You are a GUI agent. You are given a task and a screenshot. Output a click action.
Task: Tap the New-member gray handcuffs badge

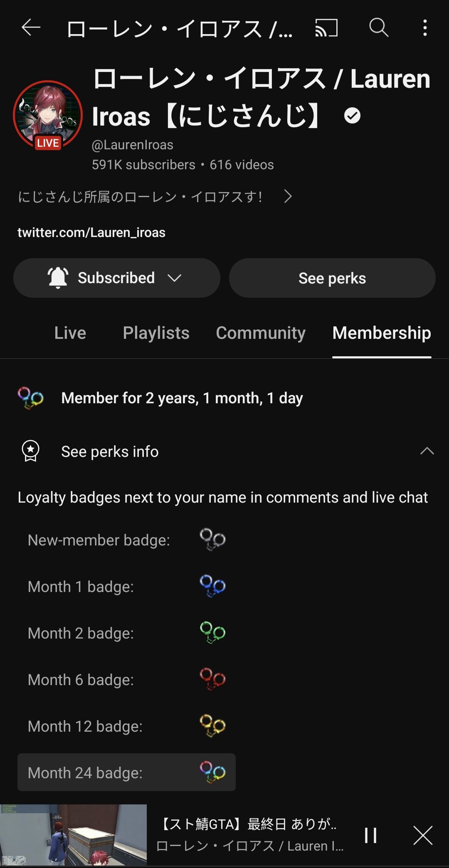[x=212, y=539]
